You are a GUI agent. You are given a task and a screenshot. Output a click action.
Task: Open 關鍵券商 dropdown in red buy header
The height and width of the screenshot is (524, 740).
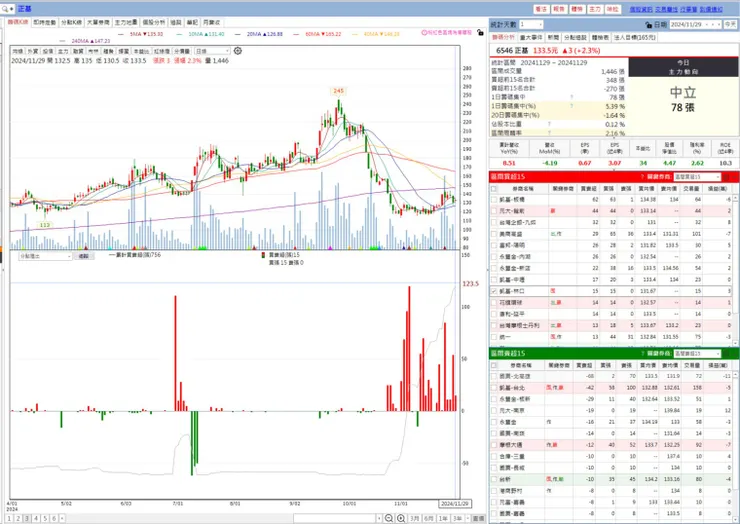point(697,177)
